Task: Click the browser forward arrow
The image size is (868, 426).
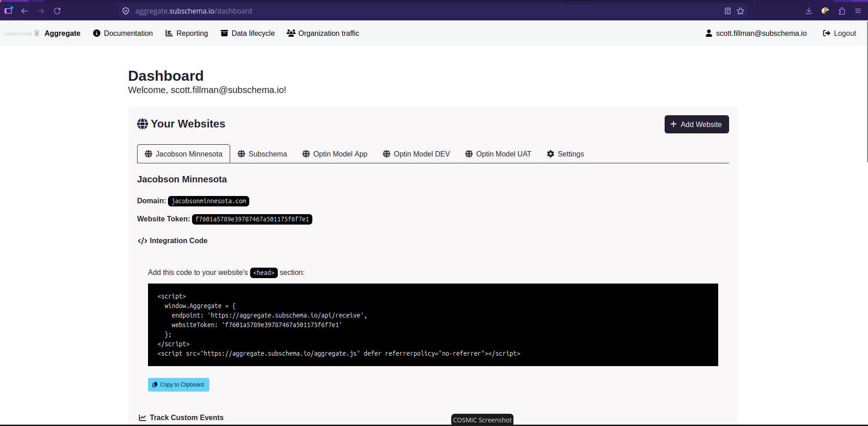Action: 41,11
